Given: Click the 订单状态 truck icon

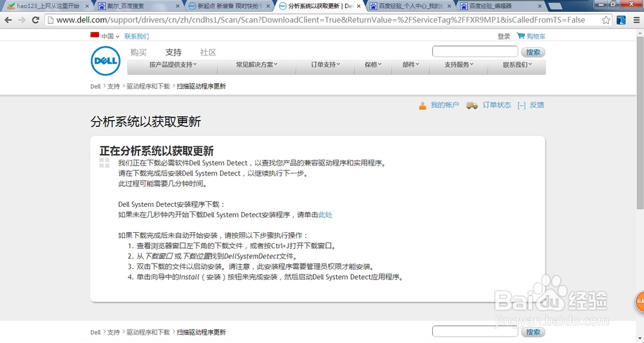Looking at the screenshot, I should [472, 106].
